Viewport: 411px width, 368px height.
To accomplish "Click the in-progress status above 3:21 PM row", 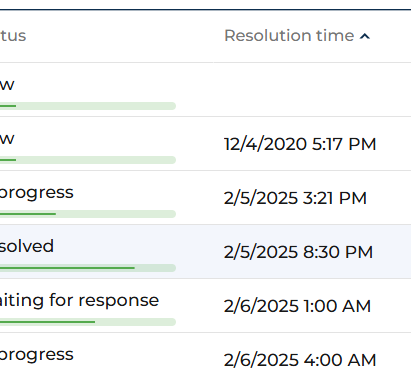I will click(x=37, y=193).
